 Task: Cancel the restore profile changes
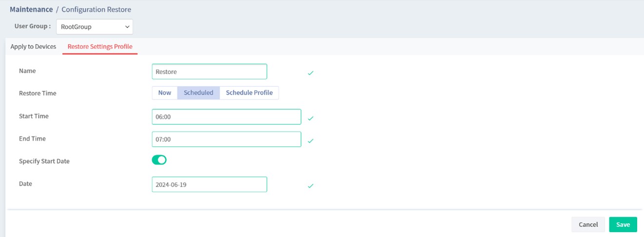point(588,224)
